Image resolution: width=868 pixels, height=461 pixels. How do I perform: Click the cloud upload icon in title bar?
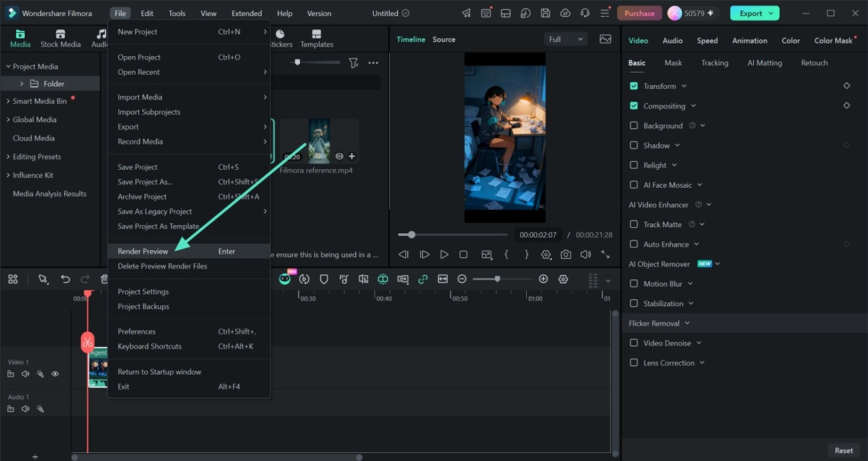[x=566, y=13]
